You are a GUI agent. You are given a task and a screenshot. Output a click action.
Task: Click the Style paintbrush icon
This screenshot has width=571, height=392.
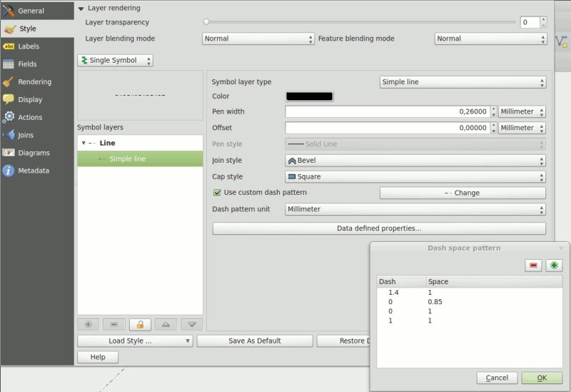[x=9, y=29]
